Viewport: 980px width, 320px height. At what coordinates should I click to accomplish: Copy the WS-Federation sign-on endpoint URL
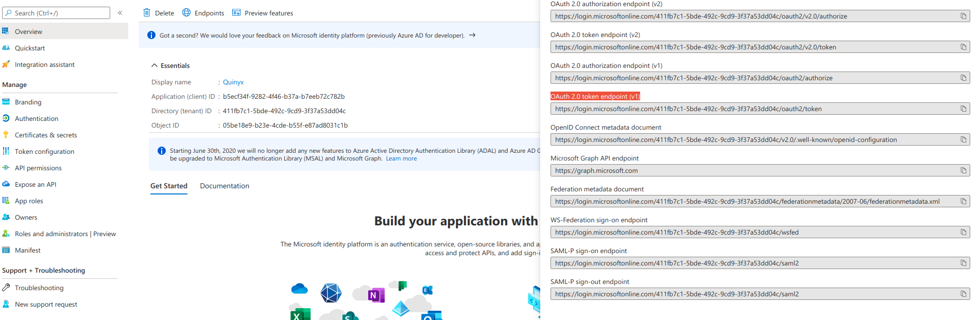pos(963,233)
